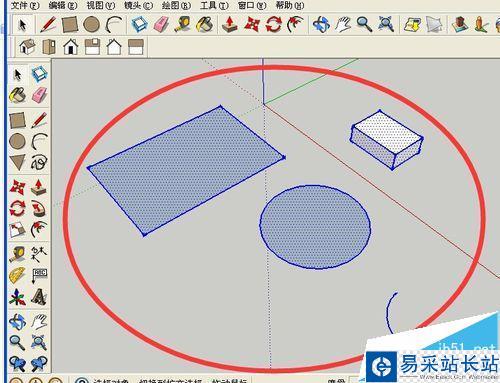Viewport: 500px width, 383px height.
Task: Pick Paint Bucket in left tool palette
Action: click(17, 96)
